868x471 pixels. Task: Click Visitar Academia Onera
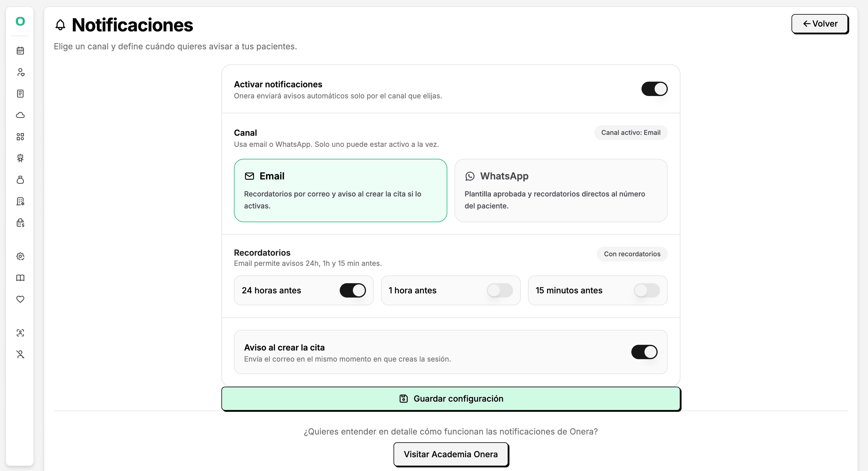[451, 454]
